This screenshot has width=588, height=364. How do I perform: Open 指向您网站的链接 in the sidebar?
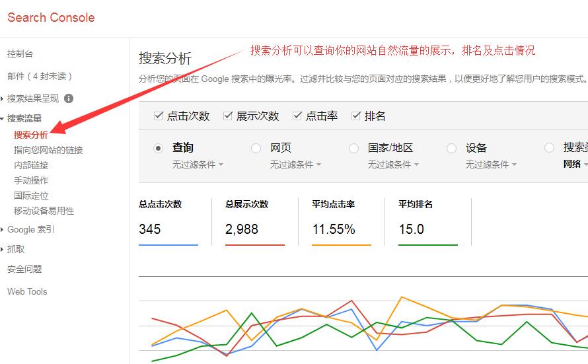(x=48, y=151)
